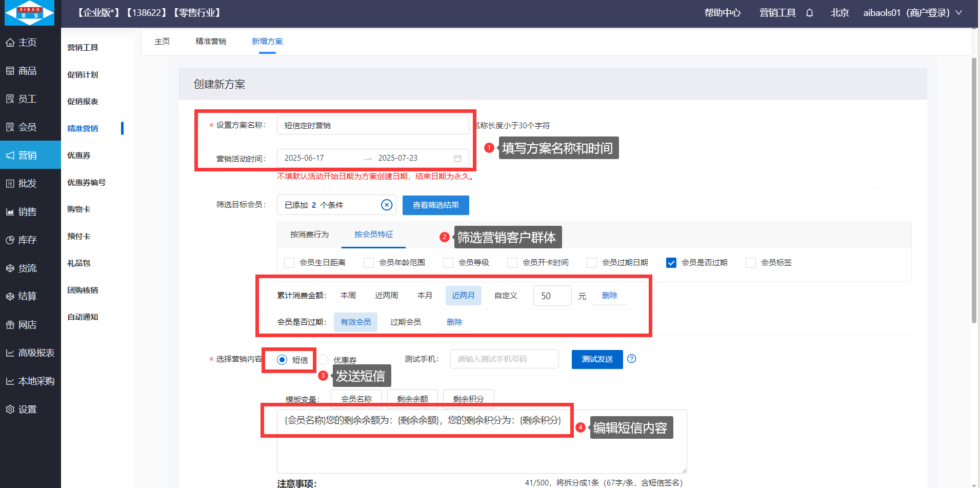Click the test phone number input field
This screenshot has width=980, height=488.
pos(504,359)
